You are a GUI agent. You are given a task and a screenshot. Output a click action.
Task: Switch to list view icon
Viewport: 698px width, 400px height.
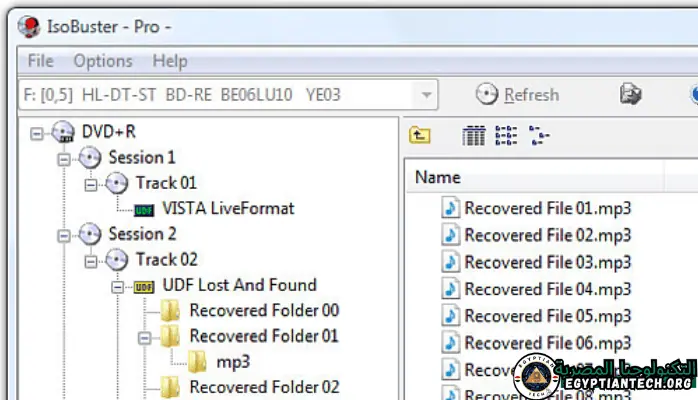click(x=506, y=136)
